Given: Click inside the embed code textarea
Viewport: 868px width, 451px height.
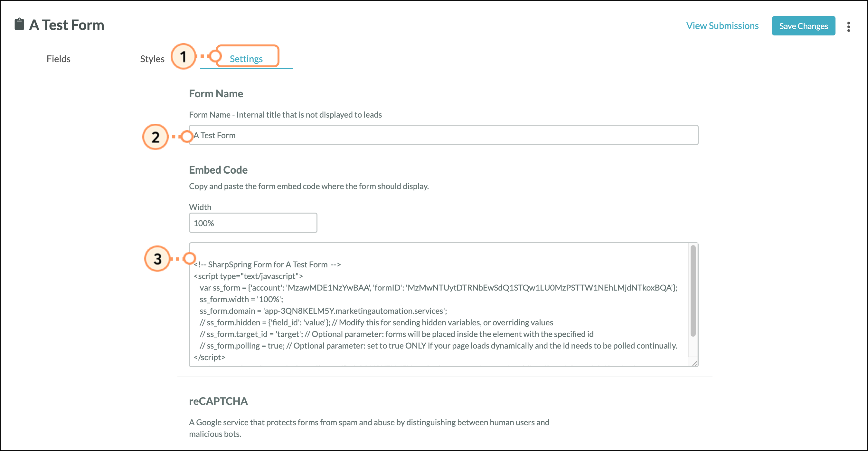Looking at the screenshot, I should pos(438,305).
